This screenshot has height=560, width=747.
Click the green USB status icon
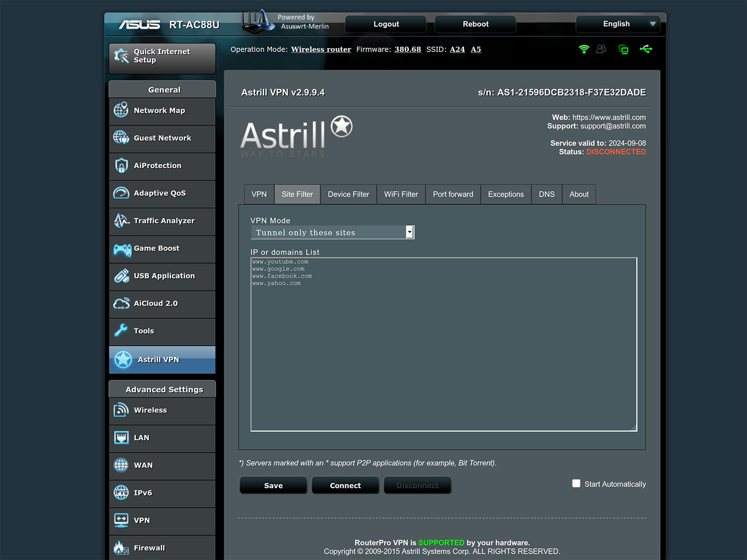coord(646,49)
